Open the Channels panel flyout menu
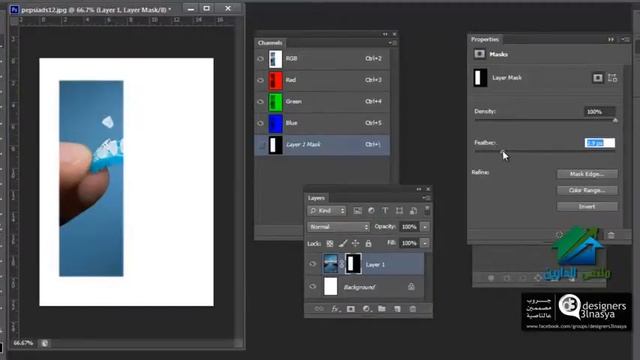Image resolution: width=640 pixels, height=360 pixels. pyautogui.click(x=393, y=43)
